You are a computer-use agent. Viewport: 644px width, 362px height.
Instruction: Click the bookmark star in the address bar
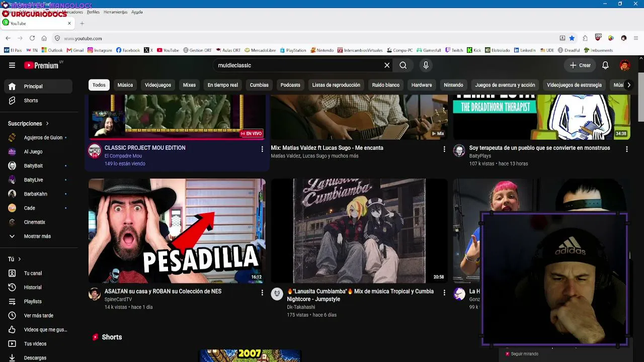[x=572, y=38]
